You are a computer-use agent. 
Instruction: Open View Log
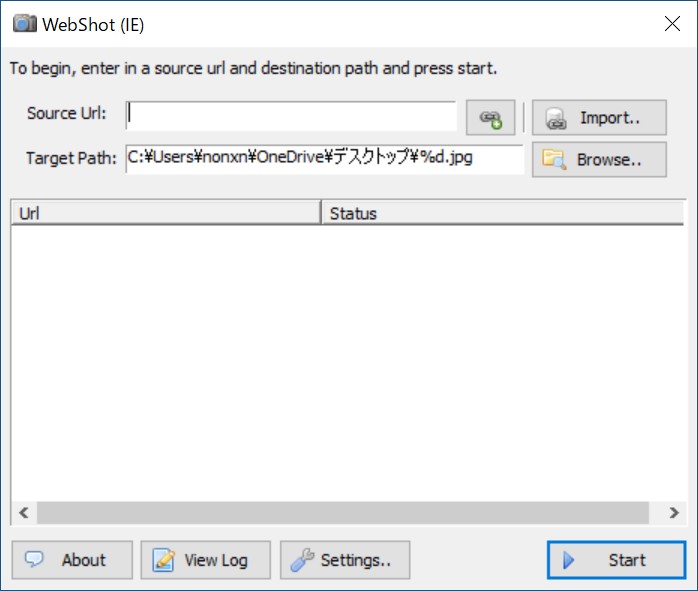click(205, 560)
